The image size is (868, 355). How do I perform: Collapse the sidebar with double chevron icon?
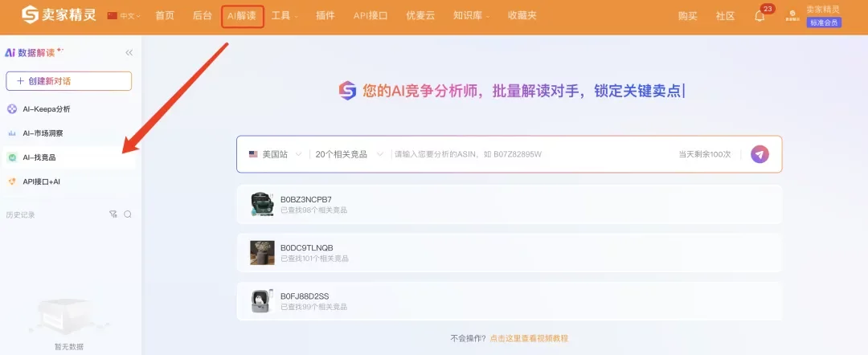pos(129,53)
